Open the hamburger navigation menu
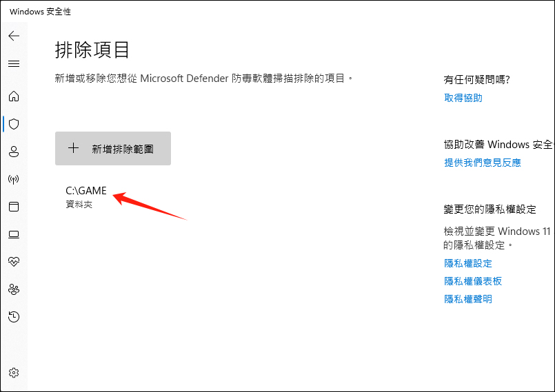Image resolution: width=555 pixels, height=392 pixels. (14, 63)
